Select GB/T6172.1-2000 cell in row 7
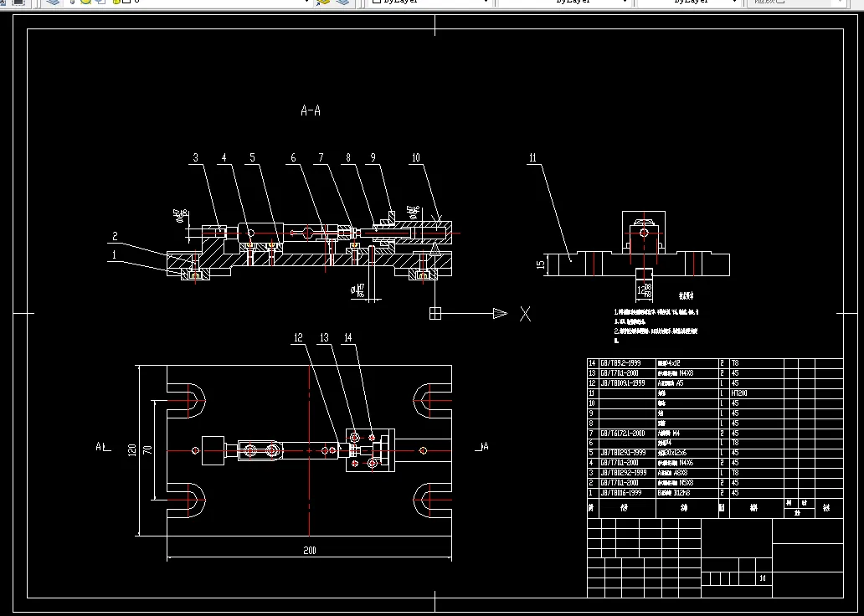 coord(627,433)
